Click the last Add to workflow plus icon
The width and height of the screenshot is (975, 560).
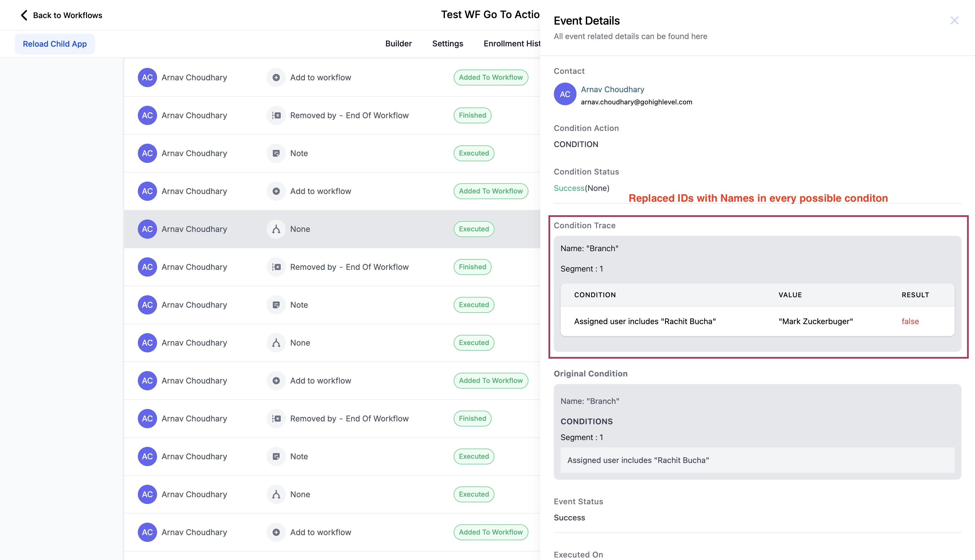[276, 532]
